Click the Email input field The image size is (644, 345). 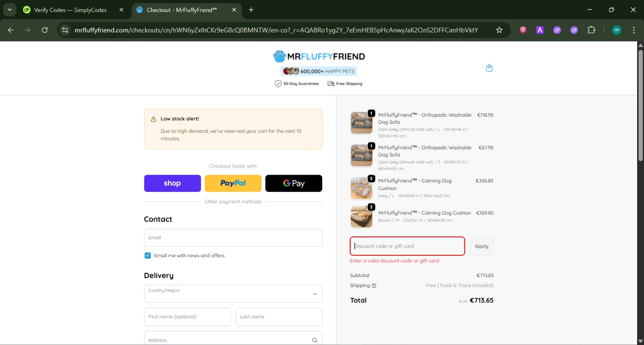(233, 238)
